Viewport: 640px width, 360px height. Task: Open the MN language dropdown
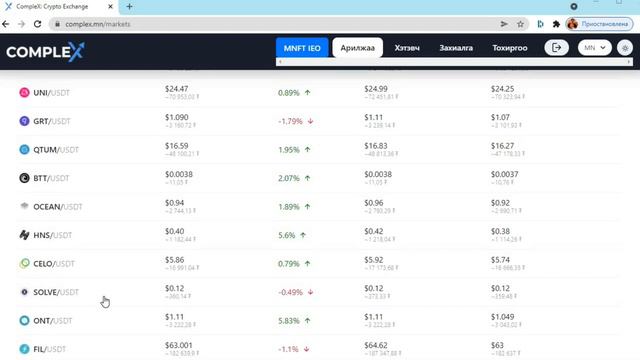594,48
